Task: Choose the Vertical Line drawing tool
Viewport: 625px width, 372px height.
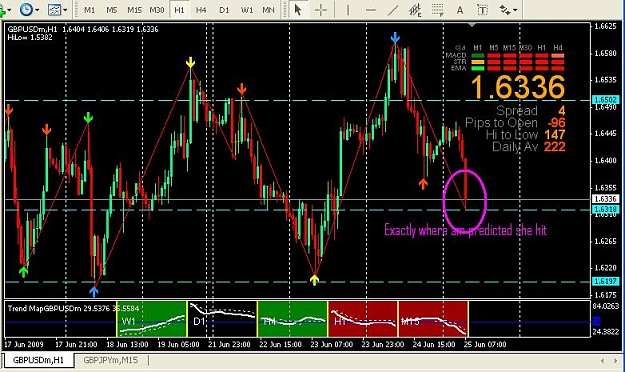Action: tap(348, 10)
